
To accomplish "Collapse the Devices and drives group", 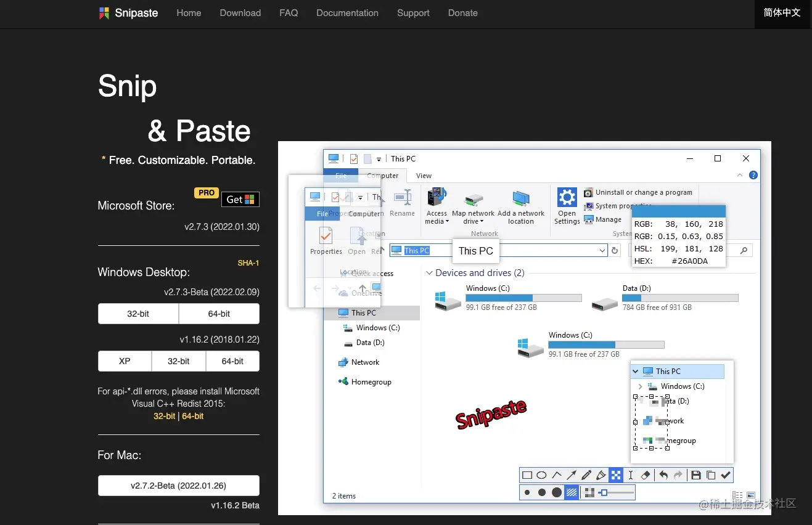I will click(430, 273).
